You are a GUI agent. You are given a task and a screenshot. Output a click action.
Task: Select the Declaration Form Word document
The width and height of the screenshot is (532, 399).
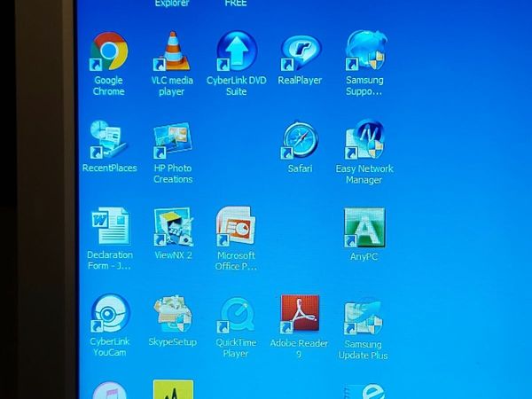(x=109, y=228)
